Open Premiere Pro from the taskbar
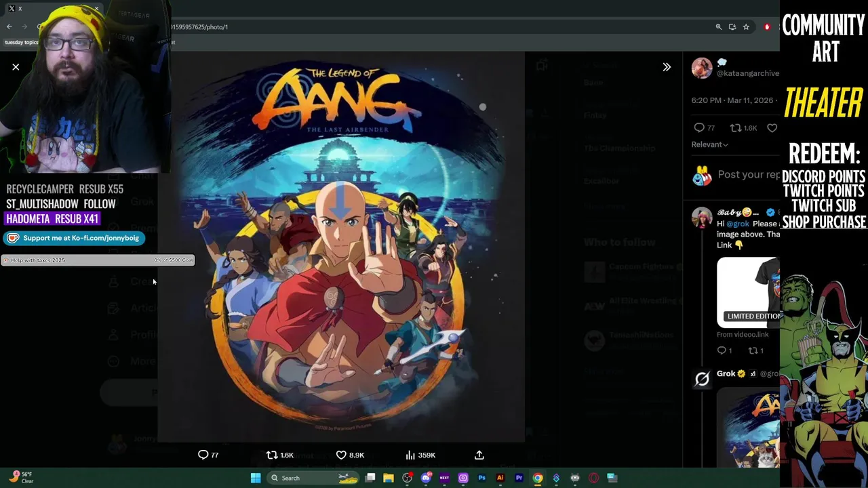The width and height of the screenshot is (868, 488). (519, 478)
